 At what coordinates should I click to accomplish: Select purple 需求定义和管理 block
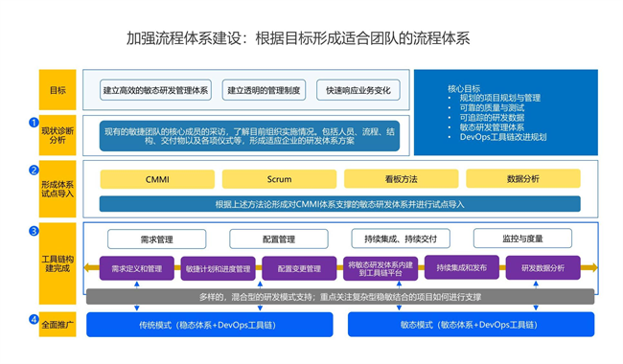(137, 268)
